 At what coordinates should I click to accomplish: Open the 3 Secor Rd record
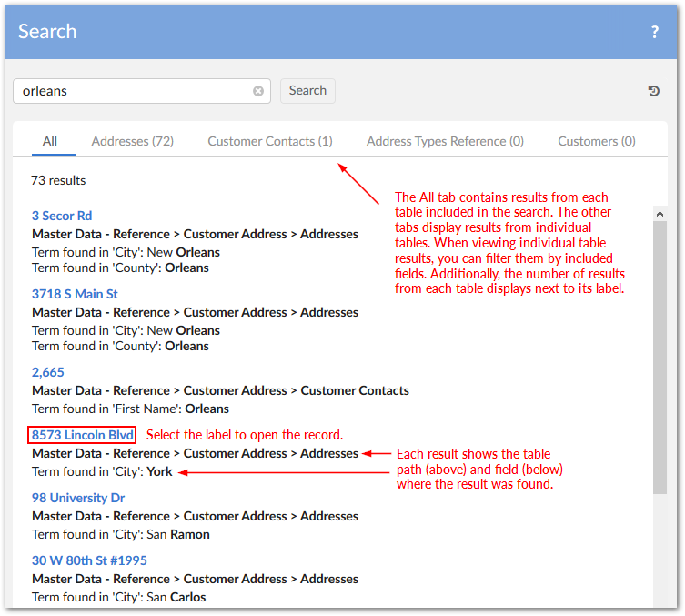(x=62, y=216)
